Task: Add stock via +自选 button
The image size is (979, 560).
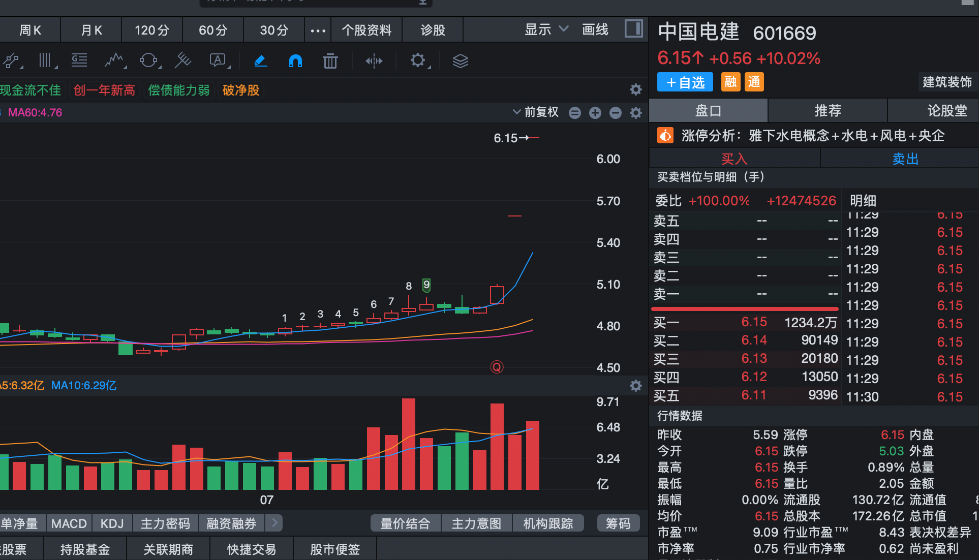Action: pos(685,82)
